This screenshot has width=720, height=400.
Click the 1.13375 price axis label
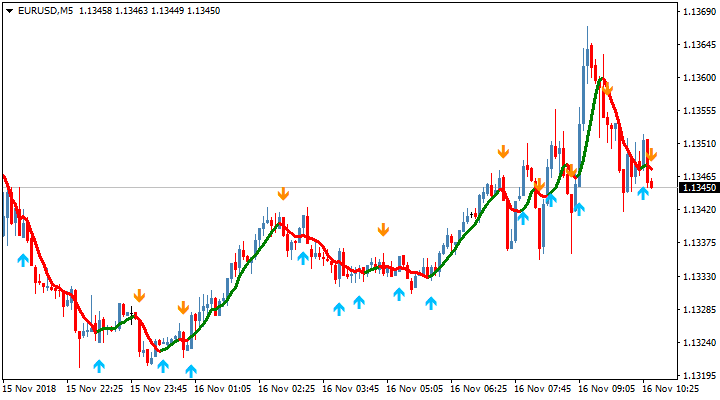click(x=699, y=243)
